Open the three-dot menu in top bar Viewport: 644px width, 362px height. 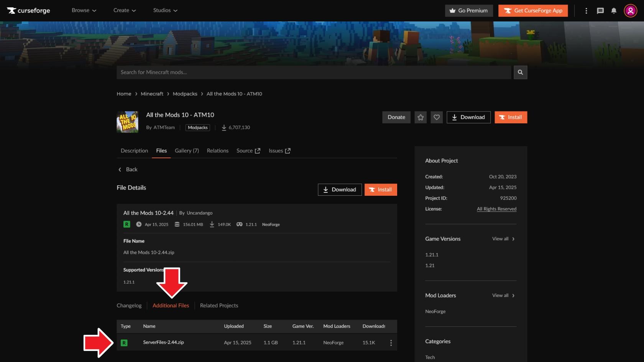[586, 11]
